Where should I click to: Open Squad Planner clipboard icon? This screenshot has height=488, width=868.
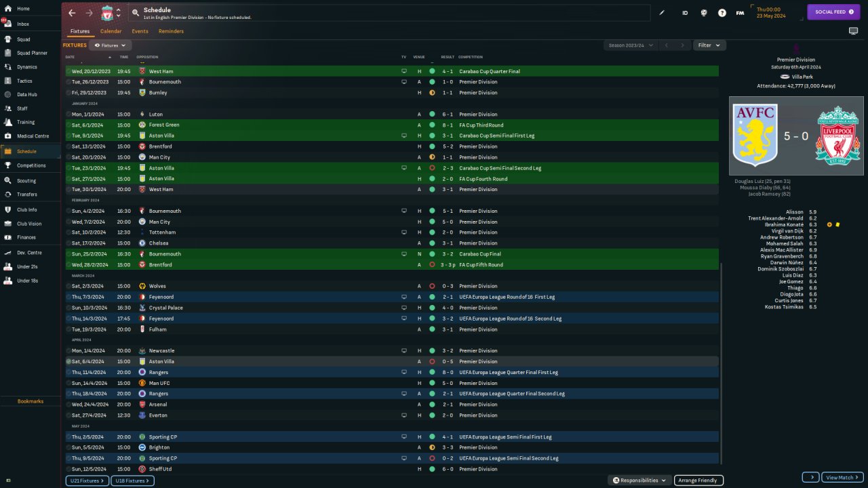click(7, 53)
